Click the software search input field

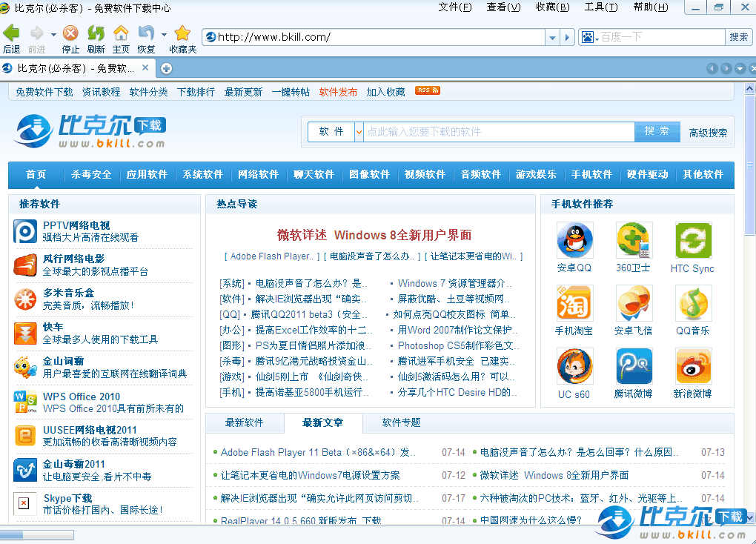[499, 132]
